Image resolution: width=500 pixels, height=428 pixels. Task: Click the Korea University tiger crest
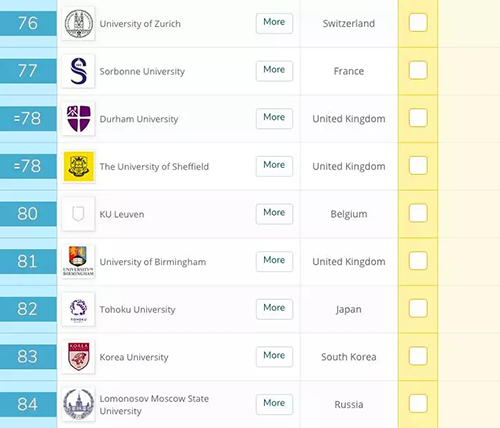point(78,357)
